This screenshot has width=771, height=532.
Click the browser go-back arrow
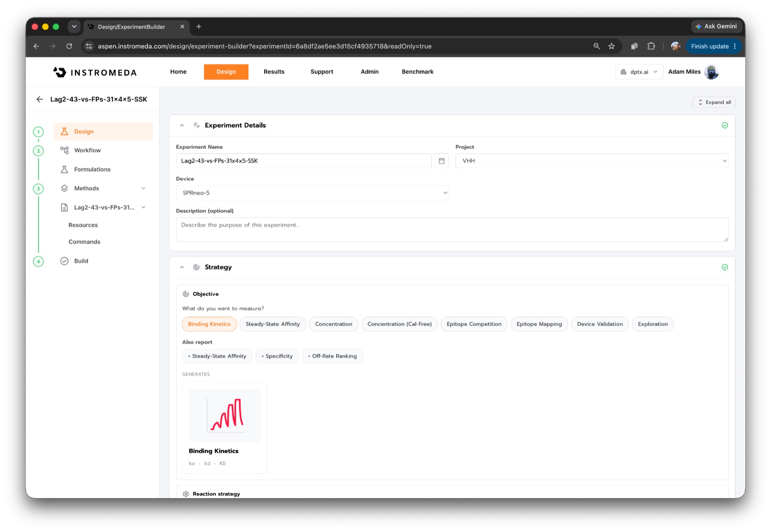coord(36,46)
